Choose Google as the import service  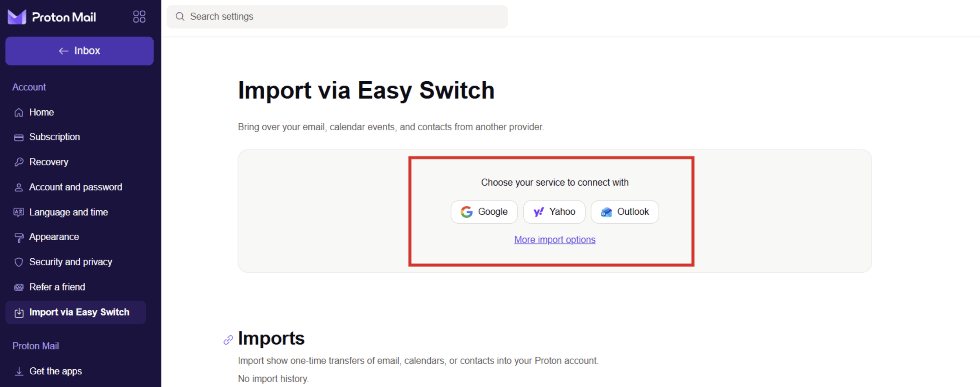tap(484, 212)
